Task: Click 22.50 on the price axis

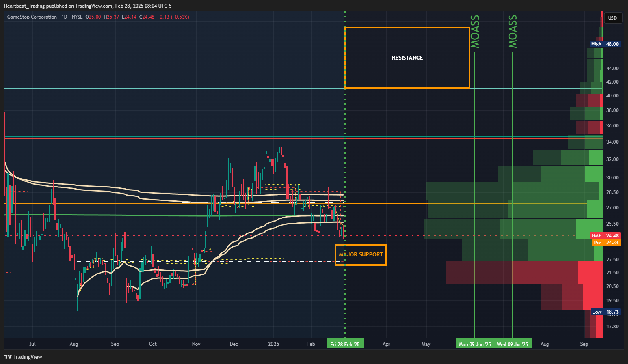Action: tap(613, 260)
